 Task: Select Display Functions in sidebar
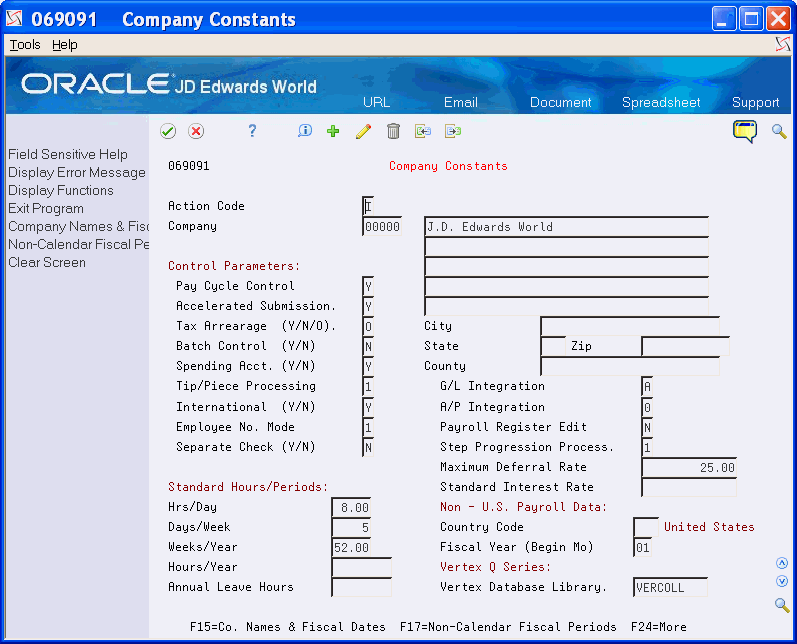60,190
